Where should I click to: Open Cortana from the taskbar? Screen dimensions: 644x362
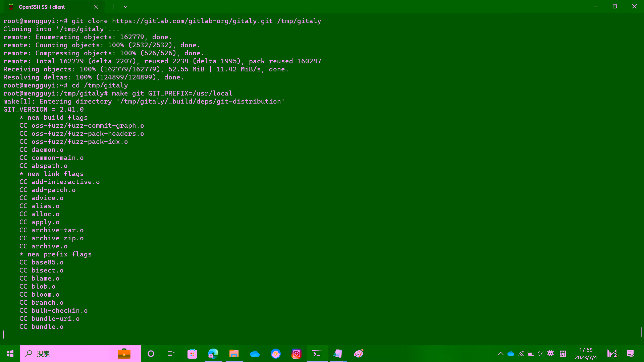151,354
